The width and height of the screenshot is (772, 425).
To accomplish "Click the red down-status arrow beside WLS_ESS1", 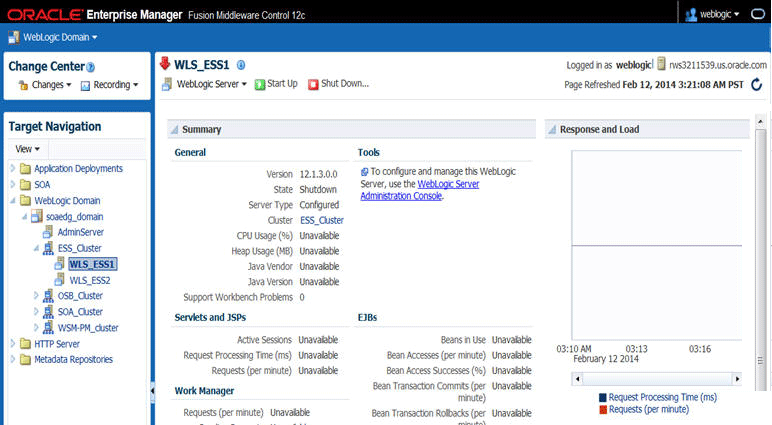I will tap(165, 64).
